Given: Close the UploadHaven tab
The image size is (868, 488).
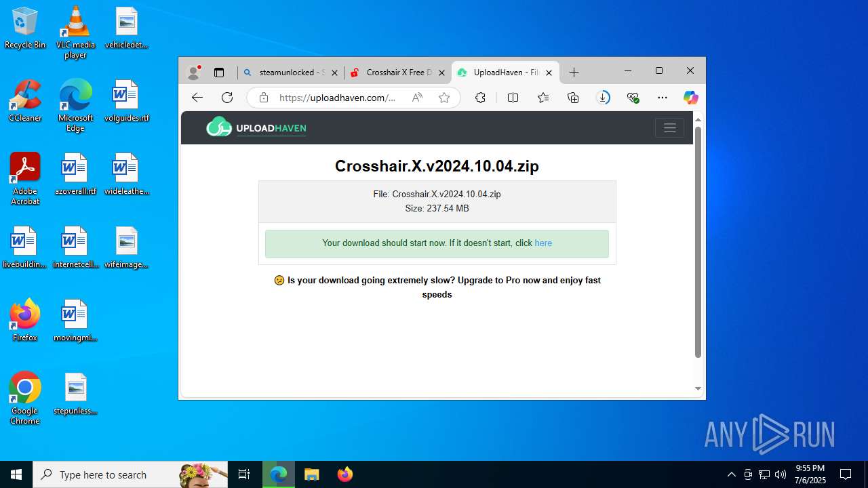Looking at the screenshot, I should [549, 73].
